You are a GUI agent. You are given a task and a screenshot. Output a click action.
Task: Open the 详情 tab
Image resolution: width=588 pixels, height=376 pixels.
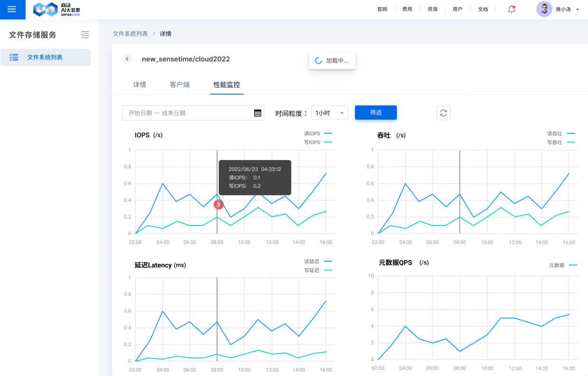pyautogui.click(x=139, y=85)
